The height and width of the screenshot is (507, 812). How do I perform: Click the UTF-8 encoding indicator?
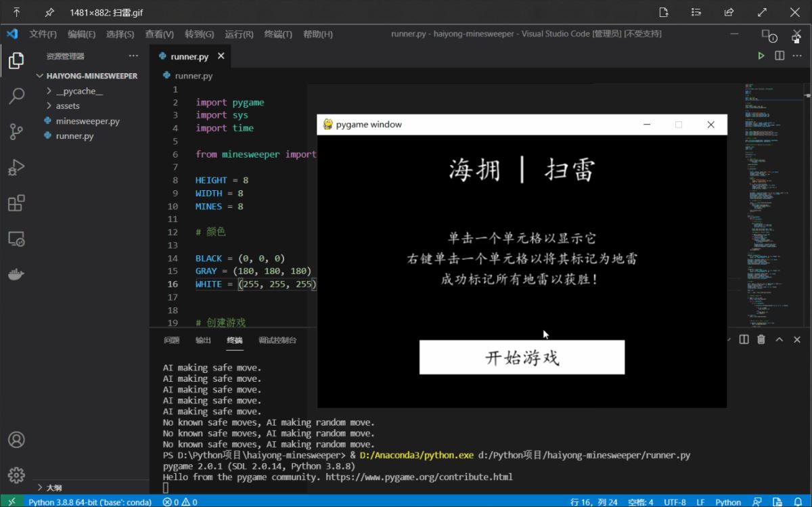tap(675, 502)
